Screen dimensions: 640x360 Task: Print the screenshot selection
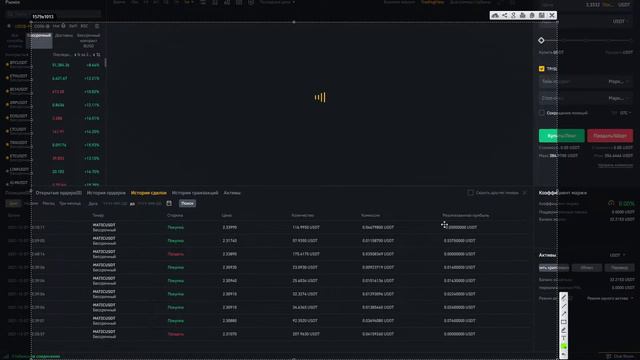pos(522,15)
